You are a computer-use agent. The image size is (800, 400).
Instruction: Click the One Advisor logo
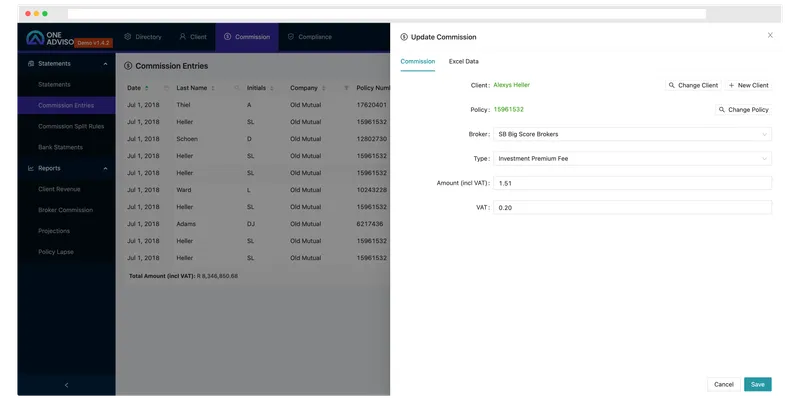pos(51,38)
